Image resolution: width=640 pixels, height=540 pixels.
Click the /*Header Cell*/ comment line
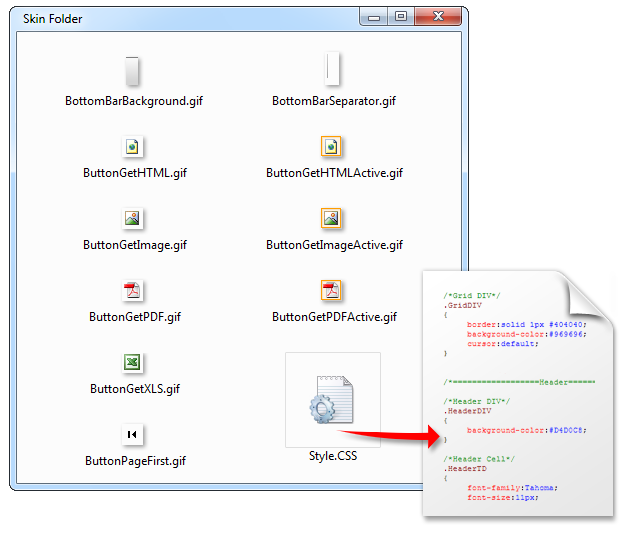tap(479, 459)
